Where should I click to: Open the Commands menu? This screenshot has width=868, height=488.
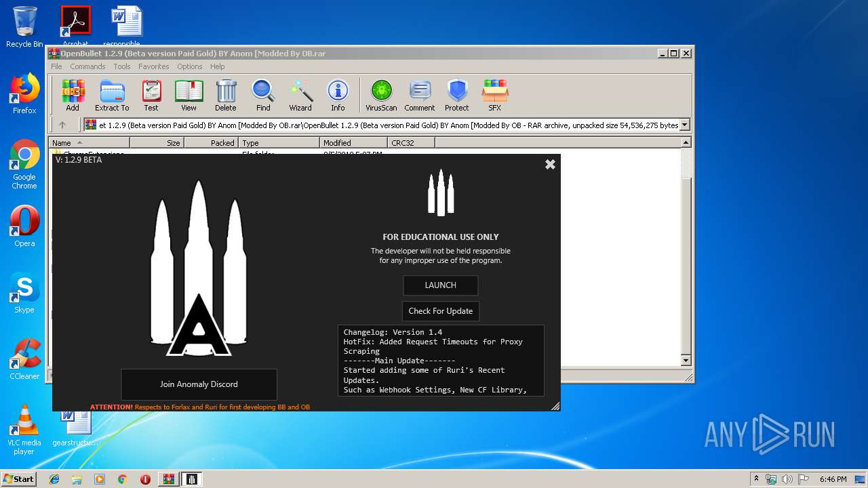[87, 66]
